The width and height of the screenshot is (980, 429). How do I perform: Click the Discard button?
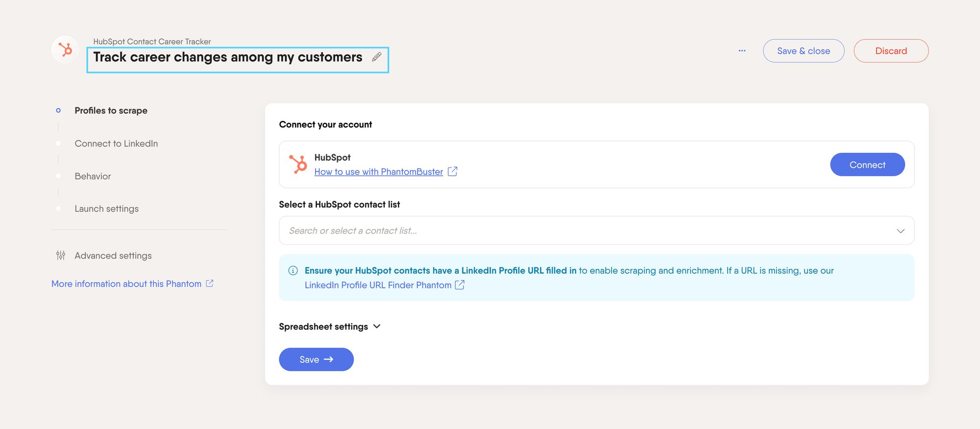pyautogui.click(x=891, y=51)
